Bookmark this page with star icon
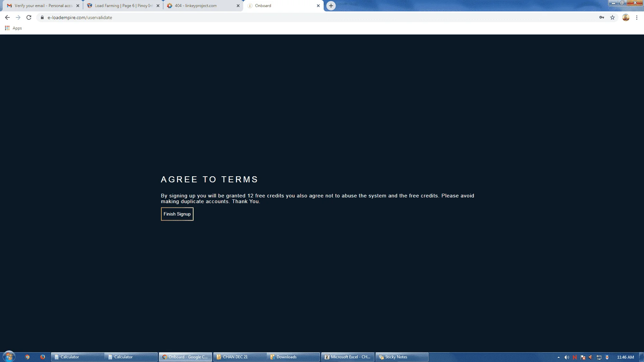Image resolution: width=644 pixels, height=362 pixels. pyautogui.click(x=612, y=17)
